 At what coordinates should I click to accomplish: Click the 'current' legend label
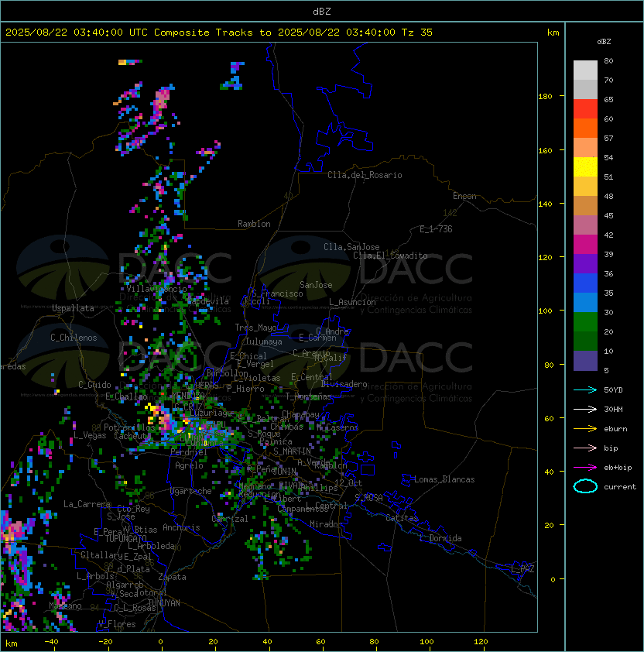620,487
